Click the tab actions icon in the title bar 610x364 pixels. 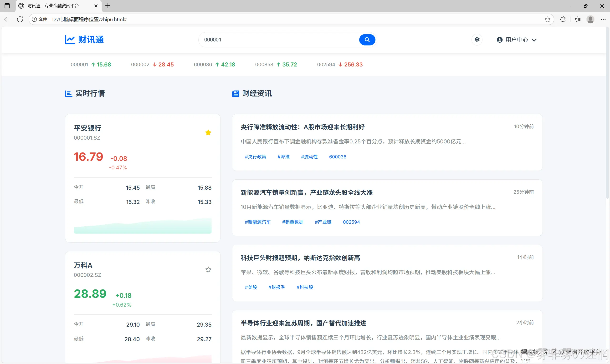click(x=7, y=6)
